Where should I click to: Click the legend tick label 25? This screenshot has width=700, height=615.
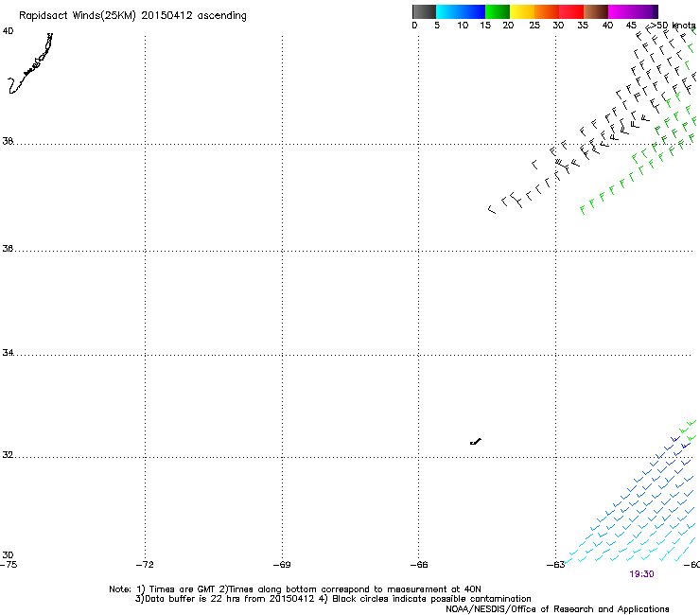(x=534, y=26)
